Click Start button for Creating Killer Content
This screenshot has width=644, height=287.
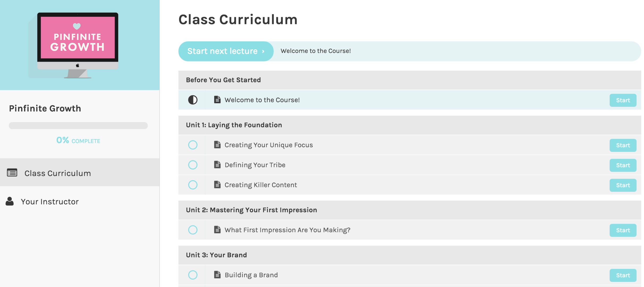click(623, 185)
